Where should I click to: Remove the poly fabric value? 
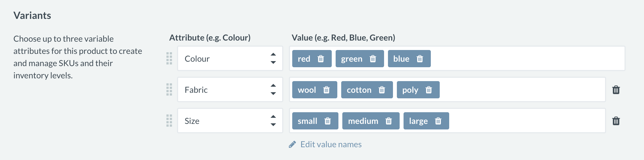tap(429, 90)
